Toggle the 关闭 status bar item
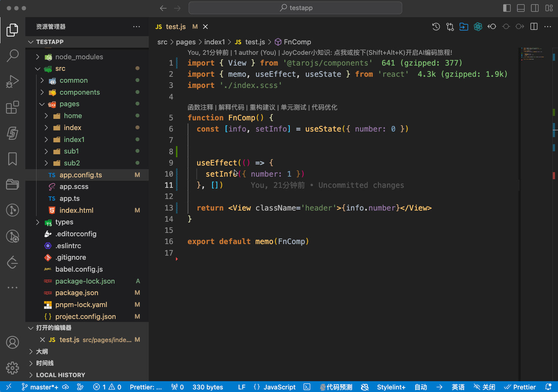 484,387
